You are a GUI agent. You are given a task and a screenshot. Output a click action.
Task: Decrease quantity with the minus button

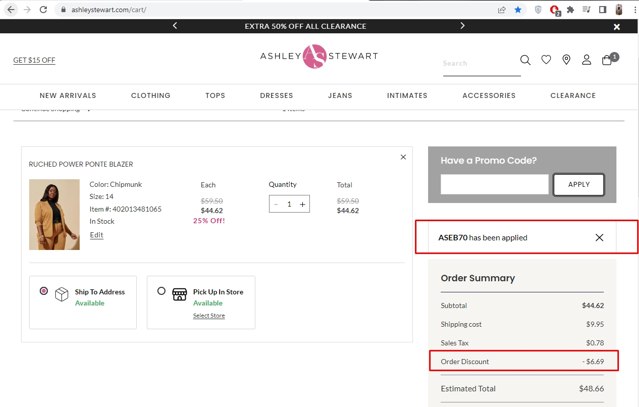point(276,205)
